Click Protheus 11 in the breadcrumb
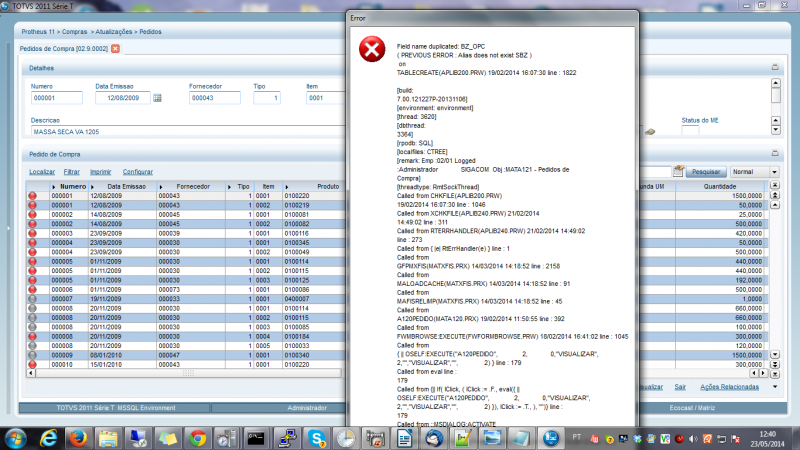Image resolution: width=800 pixels, height=450 pixels. [38, 32]
